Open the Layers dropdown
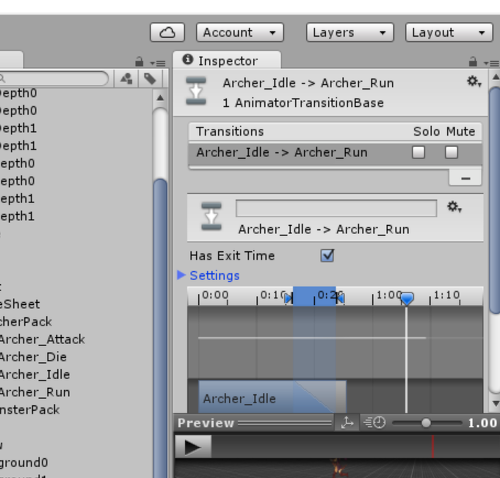 [x=350, y=32]
